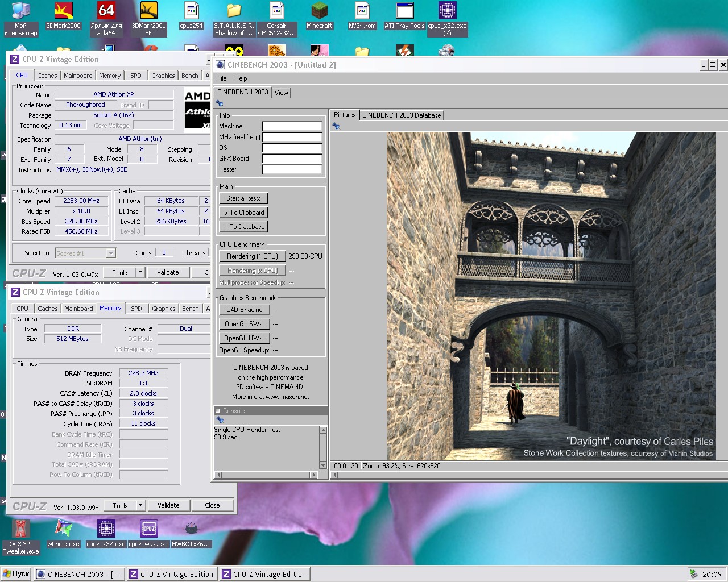Click the Machine input field
The width and height of the screenshot is (728, 582).
click(x=292, y=126)
